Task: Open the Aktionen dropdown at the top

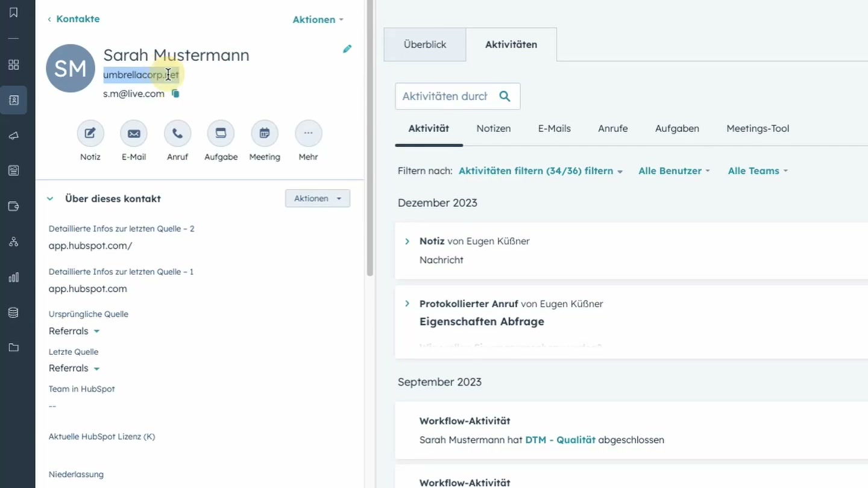Action: pos(314,19)
